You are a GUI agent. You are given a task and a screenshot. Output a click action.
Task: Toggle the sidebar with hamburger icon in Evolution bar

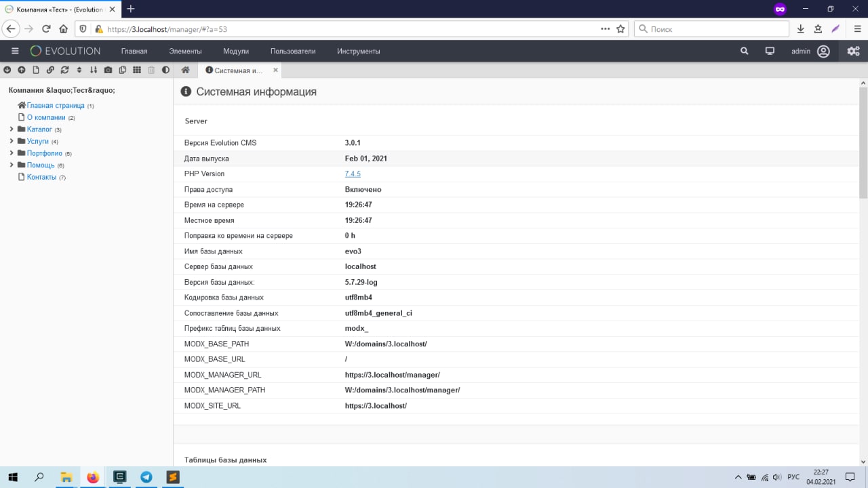[15, 51]
